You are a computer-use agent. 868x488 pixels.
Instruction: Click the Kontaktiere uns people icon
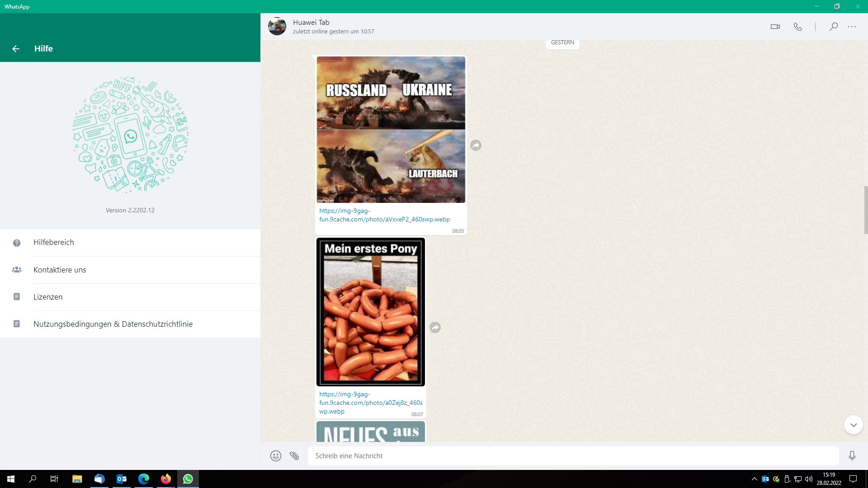coord(17,270)
